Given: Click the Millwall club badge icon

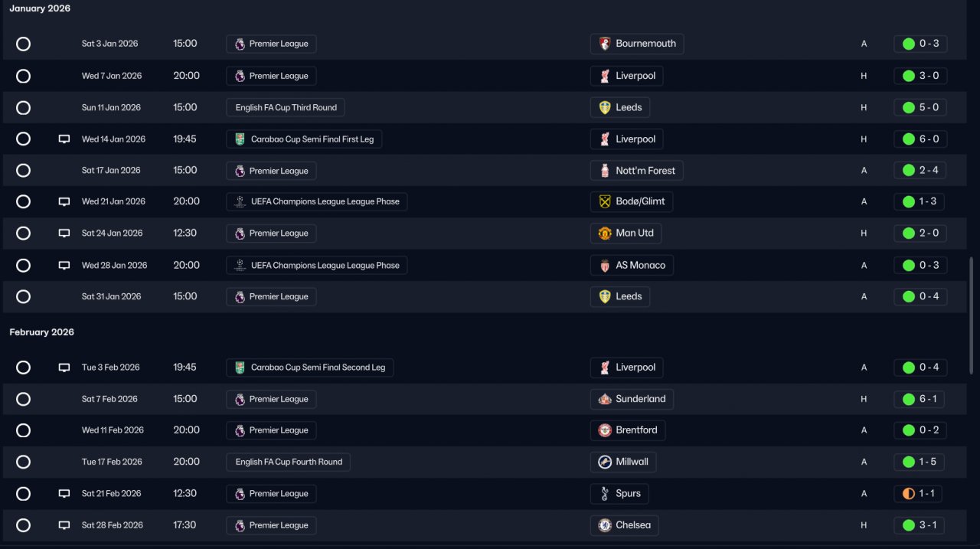Looking at the screenshot, I should pyautogui.click(x=605, y=462).
